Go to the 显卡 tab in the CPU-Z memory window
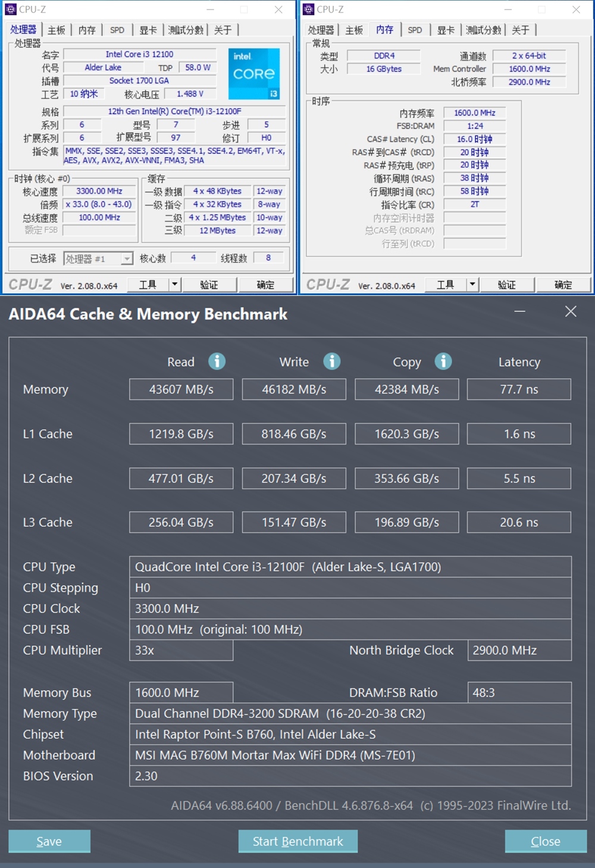The height and width of the screenshot is (868, 595). click(446, 30)
